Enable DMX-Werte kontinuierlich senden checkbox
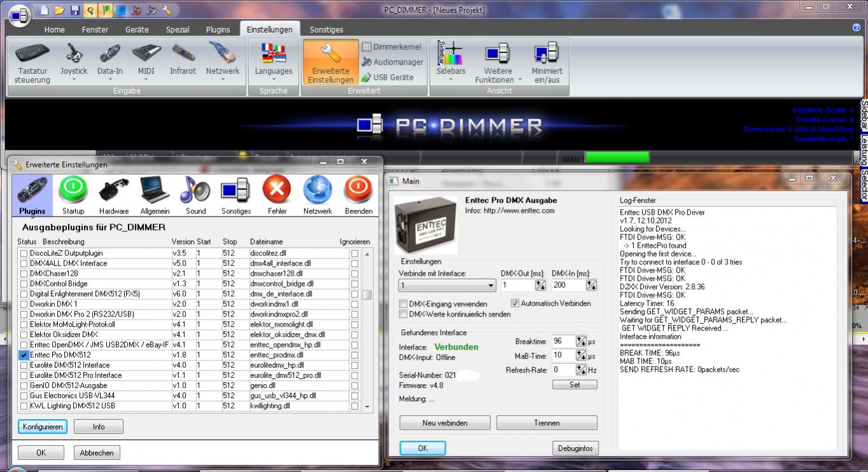Screen dimensions: 868x472 403,314
